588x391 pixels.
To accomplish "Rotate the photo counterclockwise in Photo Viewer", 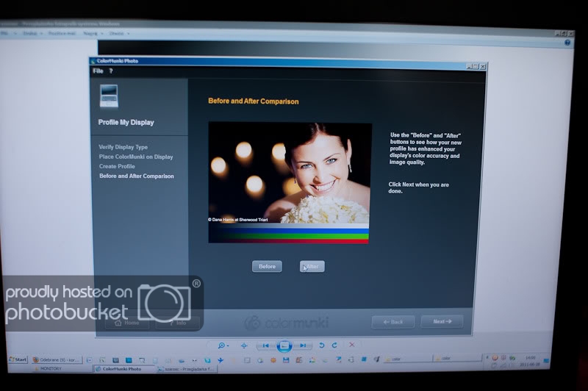I will 321,345.
